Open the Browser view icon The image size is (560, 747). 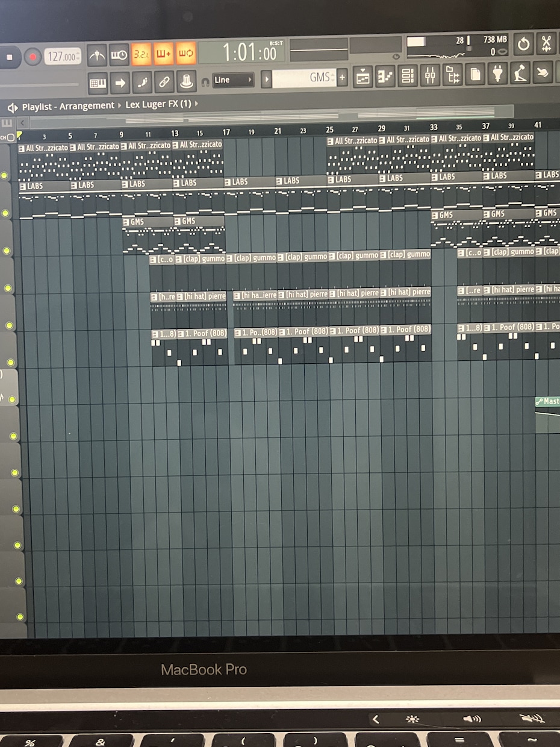[x=452, y=75]
